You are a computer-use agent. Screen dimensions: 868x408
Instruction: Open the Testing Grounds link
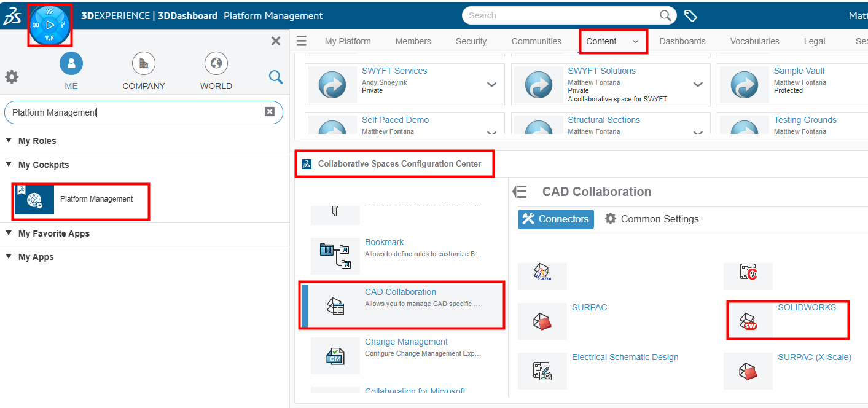[x=805, y=120]
